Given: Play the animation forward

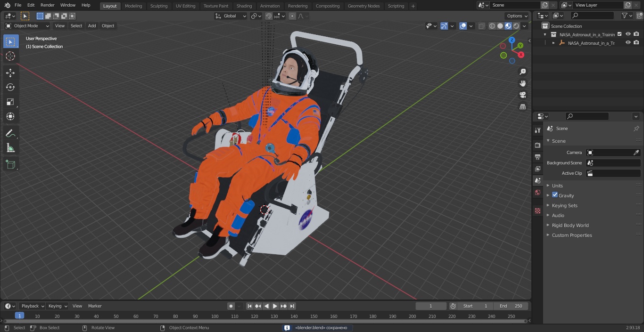Looking at the screenshot, I should tap(275, 306).
